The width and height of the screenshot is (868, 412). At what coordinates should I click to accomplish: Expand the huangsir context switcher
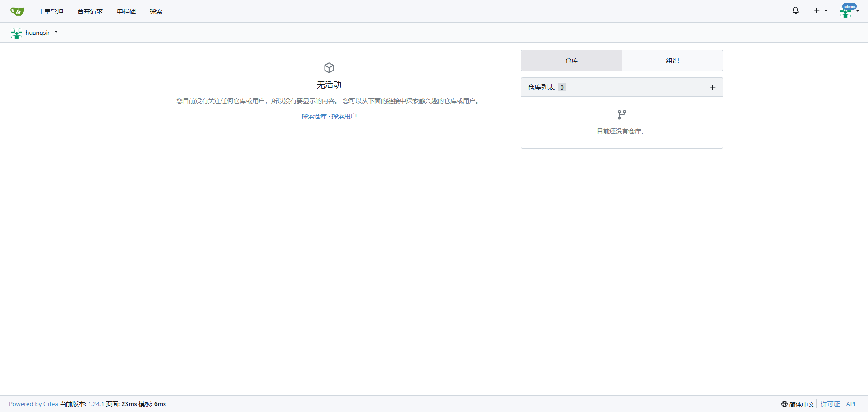[35, 33]
